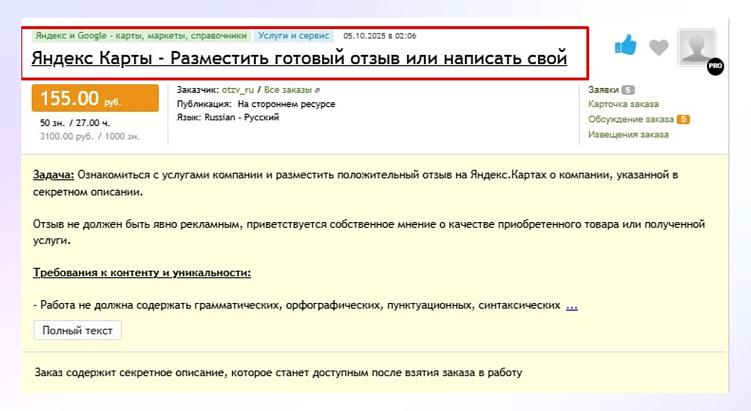
Task: Add order to favorites with heart icon
Action: [659, 47]
